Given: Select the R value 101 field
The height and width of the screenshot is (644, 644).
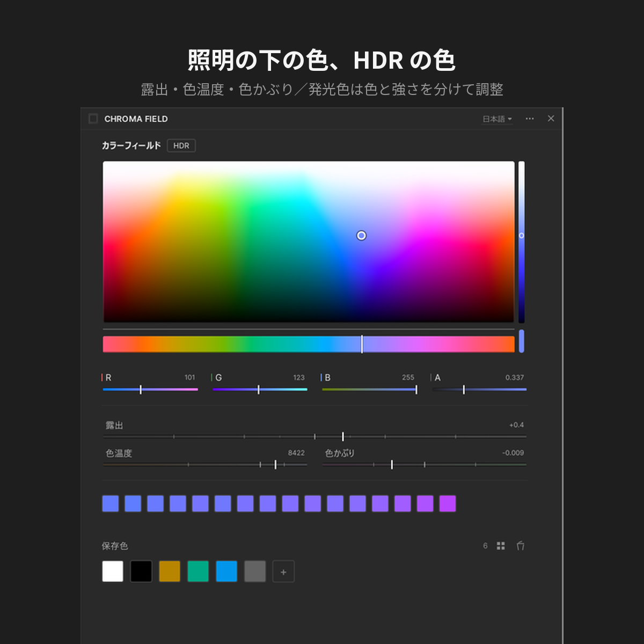Looking at the screenshot, I should tap(189, 377).
